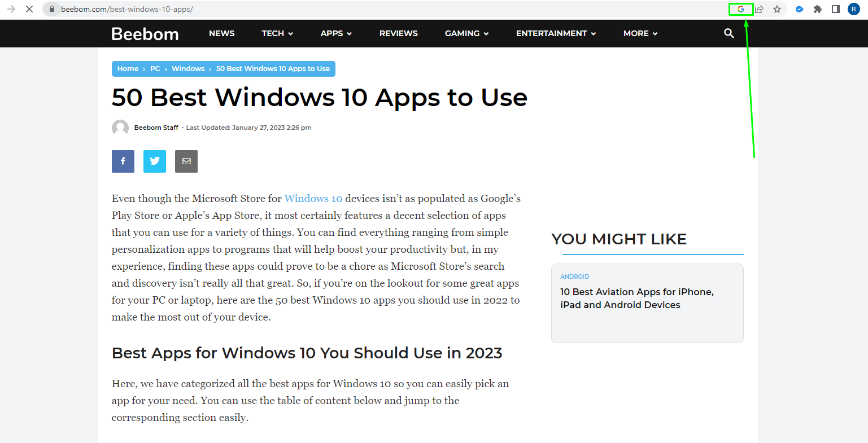
Task: Expand the TECH dropdown menu
Action: (277, 33)
